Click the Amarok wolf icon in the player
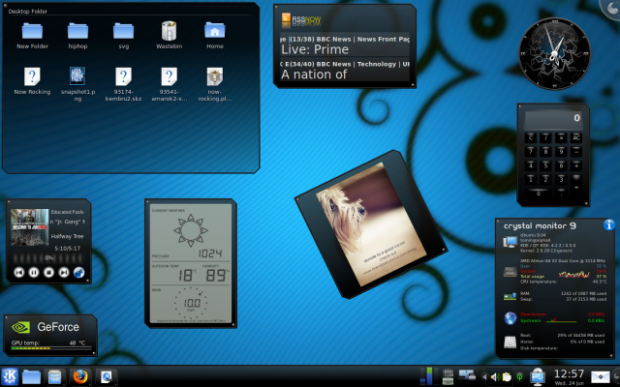Screen dimensions: 620x387 click(79, 272)
